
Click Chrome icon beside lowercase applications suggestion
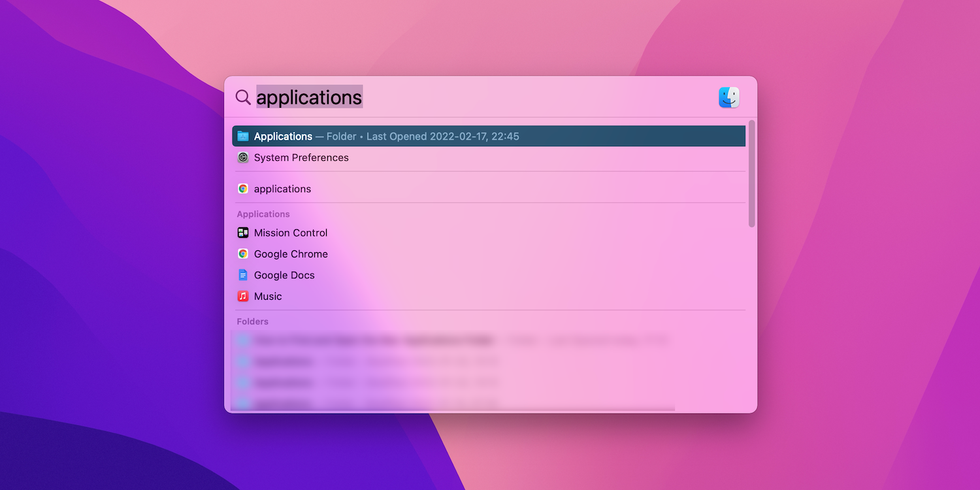[x=243, y=189]
